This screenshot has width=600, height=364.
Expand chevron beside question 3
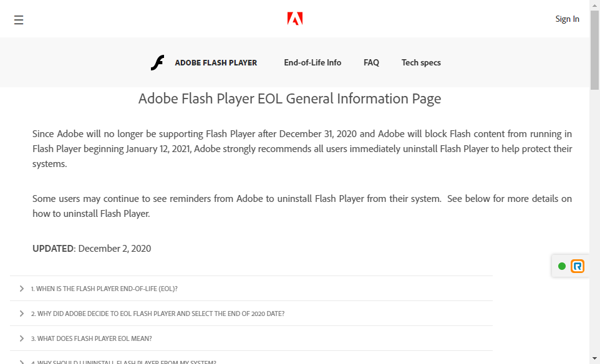(x=22, y=338)
